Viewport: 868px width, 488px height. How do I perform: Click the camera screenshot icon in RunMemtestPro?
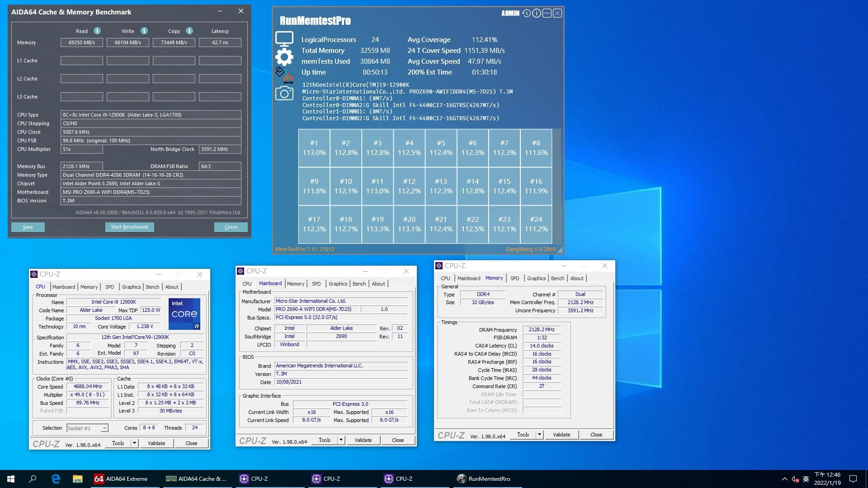click(x=284, y=94)
